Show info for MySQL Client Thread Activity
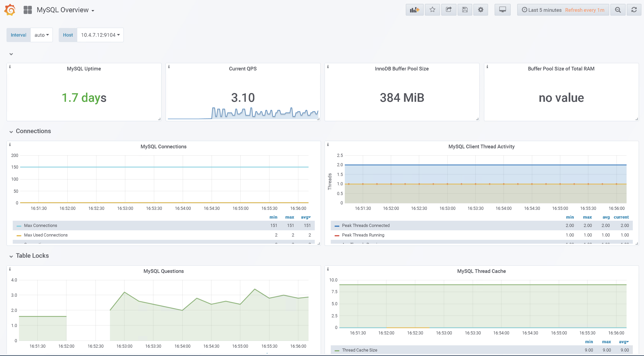Image resolution: width=644 pixels, height=356 pixels. (328, 145)
